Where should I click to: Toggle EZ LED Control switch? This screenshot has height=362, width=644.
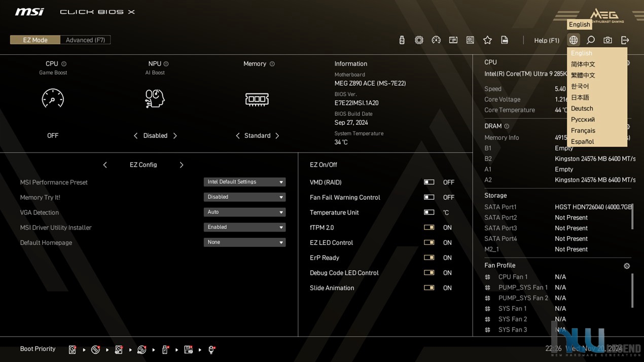point(429,242)
